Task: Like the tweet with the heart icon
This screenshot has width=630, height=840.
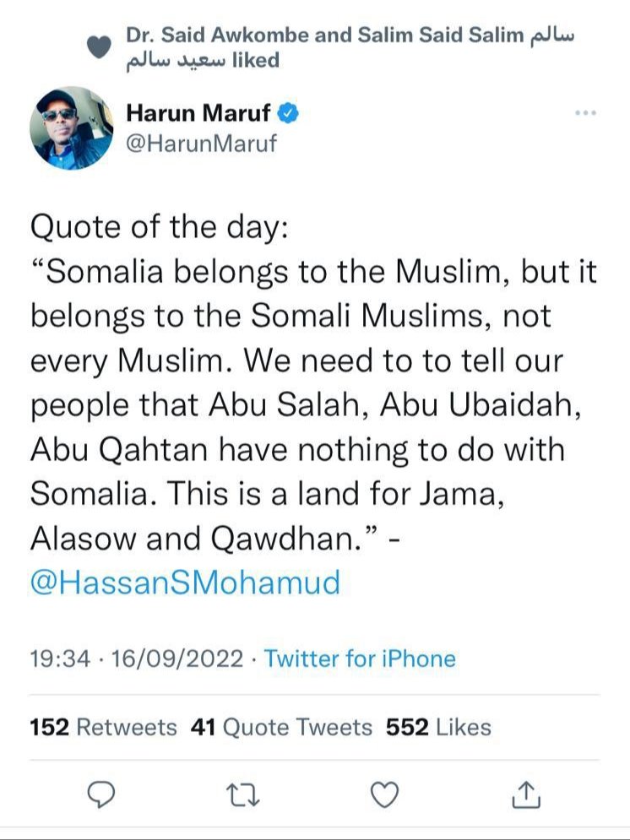Action: pyautogui.click(x=385, y=793)
